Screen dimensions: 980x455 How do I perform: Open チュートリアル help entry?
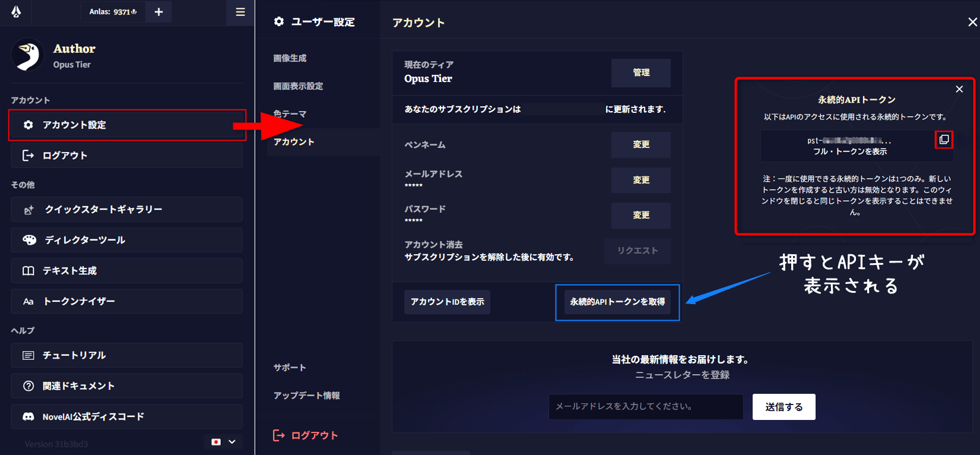click(x=126, y=355)
